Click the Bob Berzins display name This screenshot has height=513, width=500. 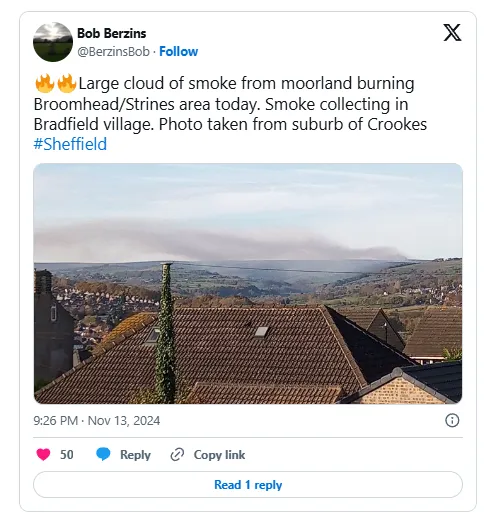click(112, 33)
